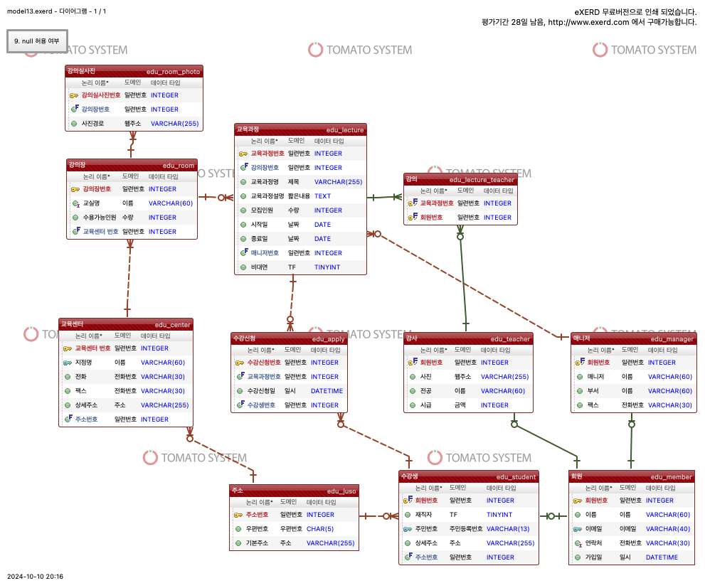Click the edu_room table name

pos(179,166)
